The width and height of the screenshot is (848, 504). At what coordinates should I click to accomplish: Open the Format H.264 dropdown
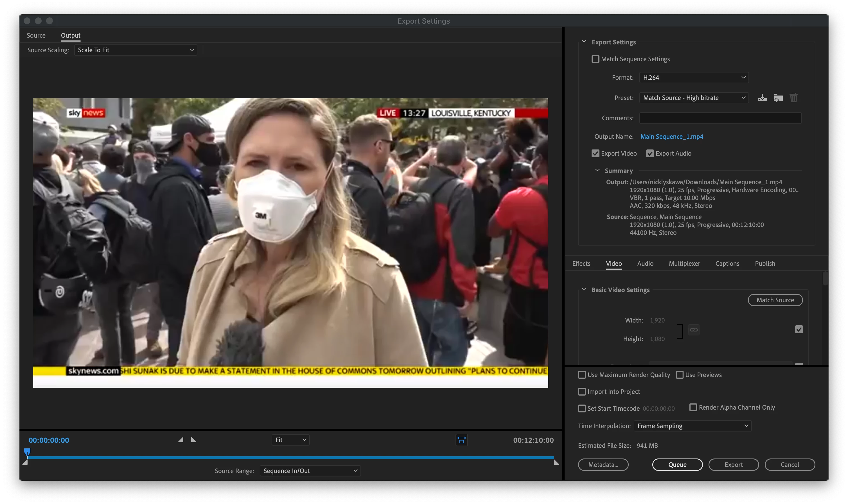point(693,78)
